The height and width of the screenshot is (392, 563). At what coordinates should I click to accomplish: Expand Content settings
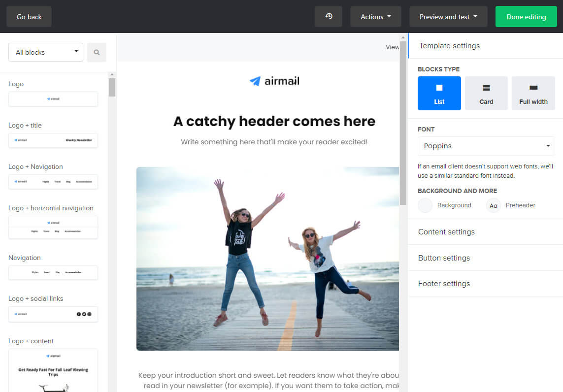pyautogui.click(x=446, y=231)
